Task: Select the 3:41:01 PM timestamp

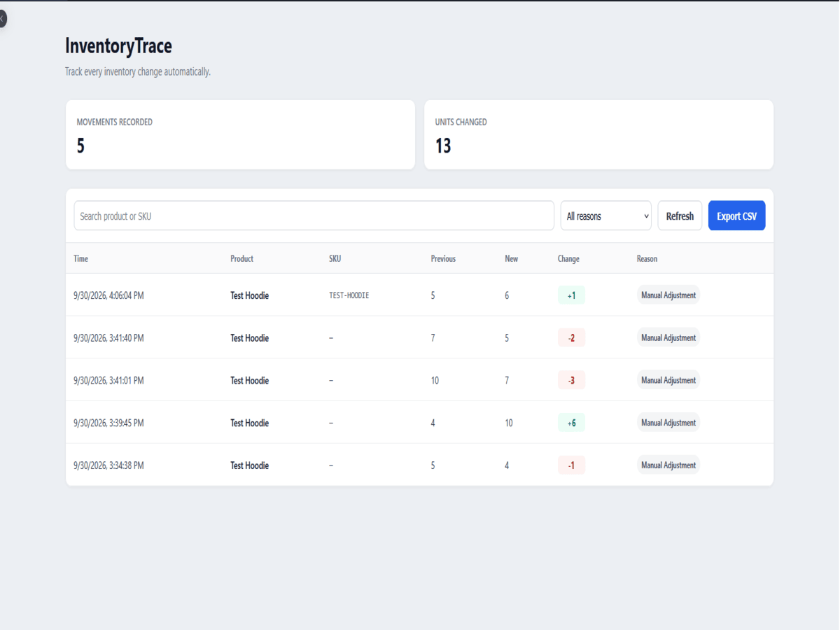Action: (x=108, y=381)
